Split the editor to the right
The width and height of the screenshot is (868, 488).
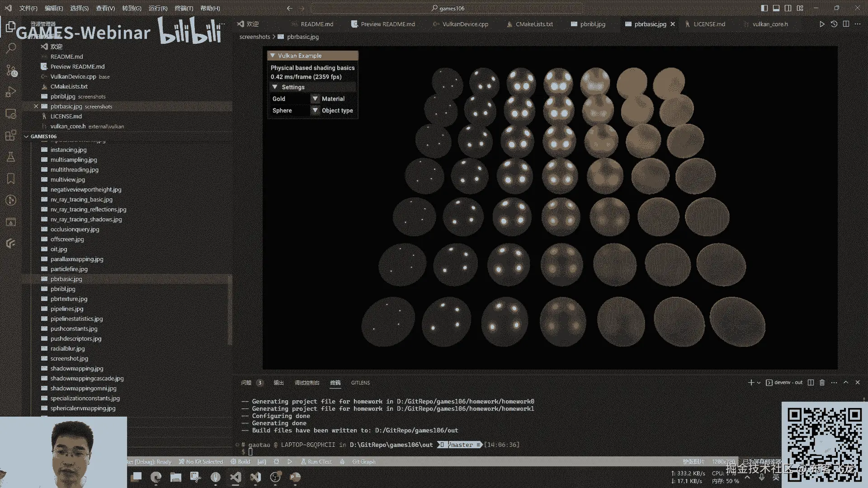(846, 24)
